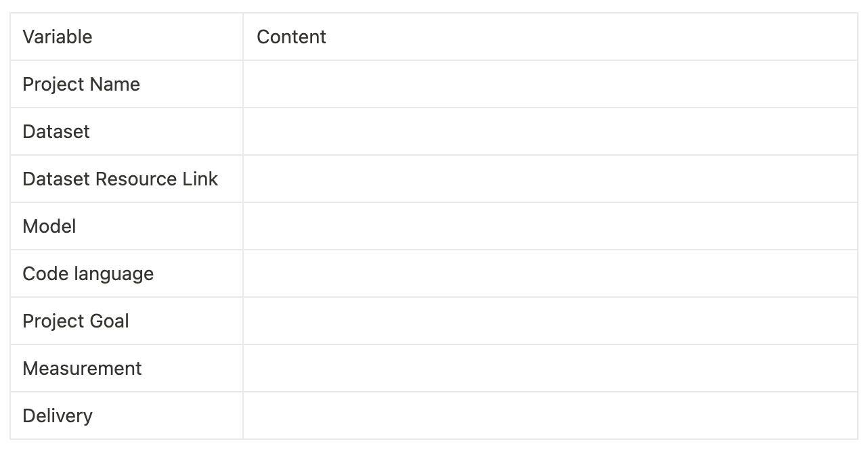The width and height of the screenshot is (868, 452).
Task: Click the empty Delivery content cell
Action: [550, 415]
